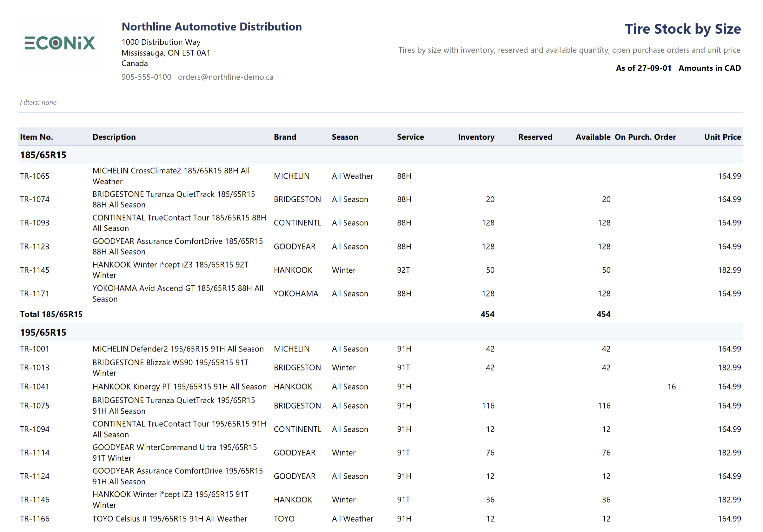
Task: Click the Item No. column header
Action: coord(36,137)
